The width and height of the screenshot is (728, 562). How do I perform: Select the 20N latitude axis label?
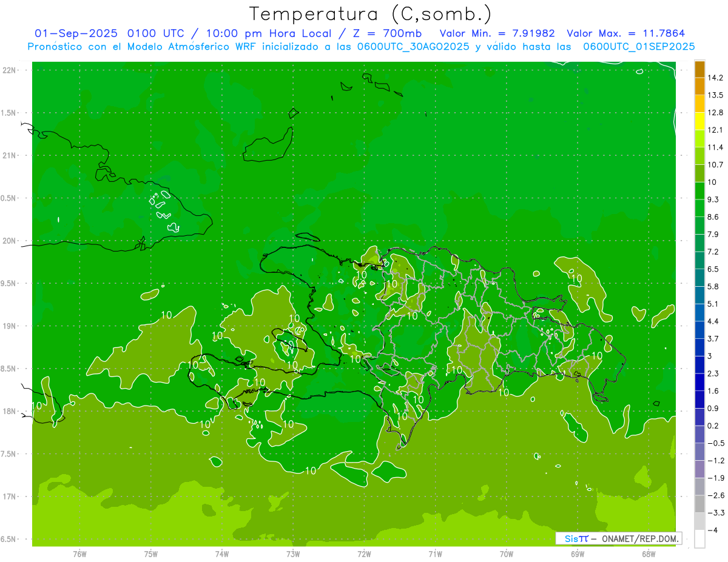[x=10, y=241]
